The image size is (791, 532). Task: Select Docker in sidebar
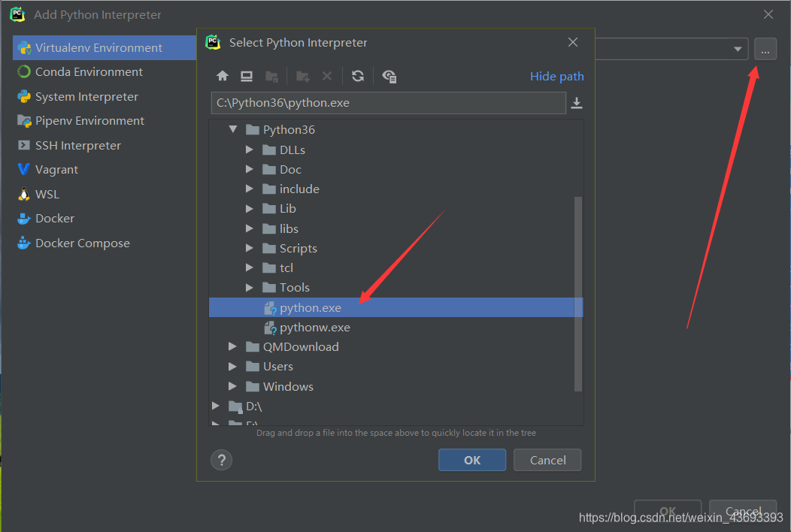105,219
